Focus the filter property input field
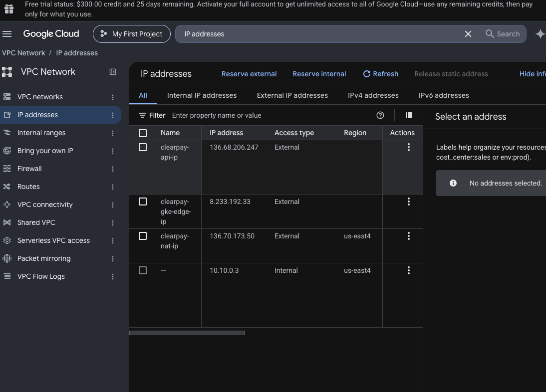546x392 pixels. [x=272, y=115]
